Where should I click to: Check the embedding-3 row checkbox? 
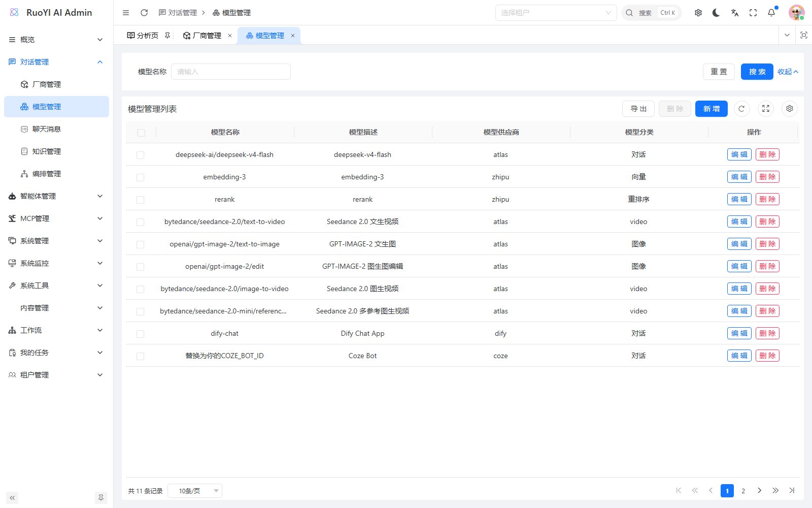pyautogui.click(x=141, y=177)
